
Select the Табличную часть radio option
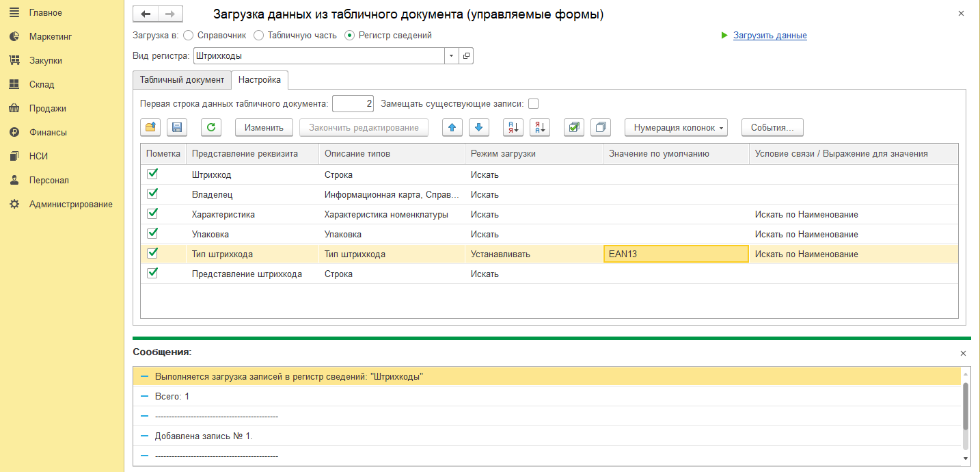coord(258,35)
